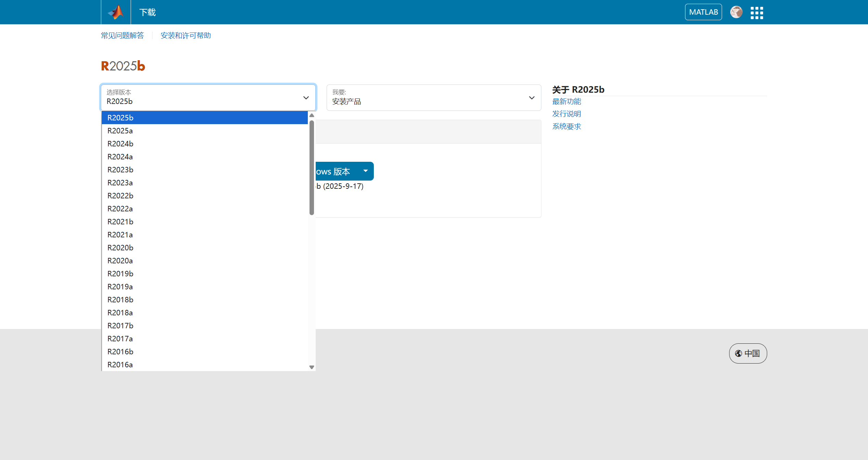Select the highlighted R2025b option
868x460 pixels.
click(x=120, y=118)
